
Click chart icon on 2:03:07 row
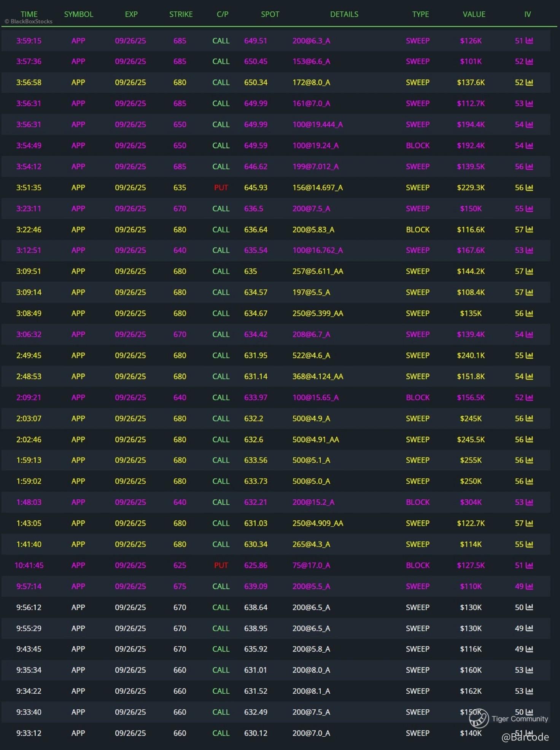[529, 418]
